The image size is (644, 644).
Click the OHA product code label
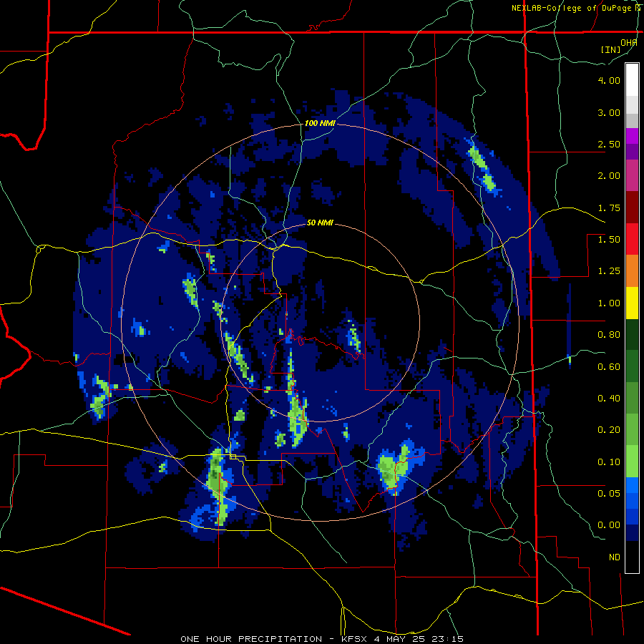pyautogui.click(x=629, y=42)
